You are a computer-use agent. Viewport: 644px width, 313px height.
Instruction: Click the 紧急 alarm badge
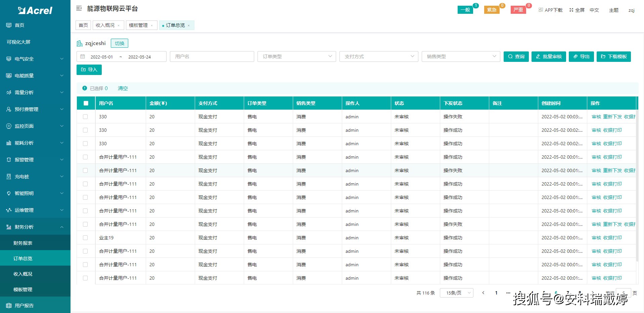(x=492, y=10)
